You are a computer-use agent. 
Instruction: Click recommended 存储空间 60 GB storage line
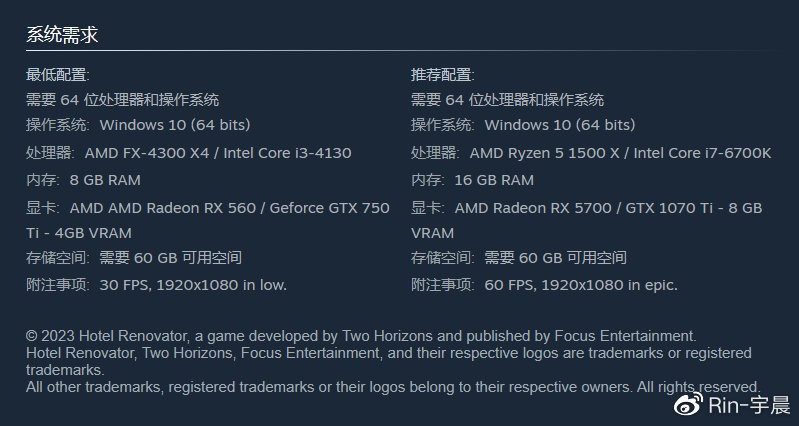pyautogui.click(x=519, y=257)
